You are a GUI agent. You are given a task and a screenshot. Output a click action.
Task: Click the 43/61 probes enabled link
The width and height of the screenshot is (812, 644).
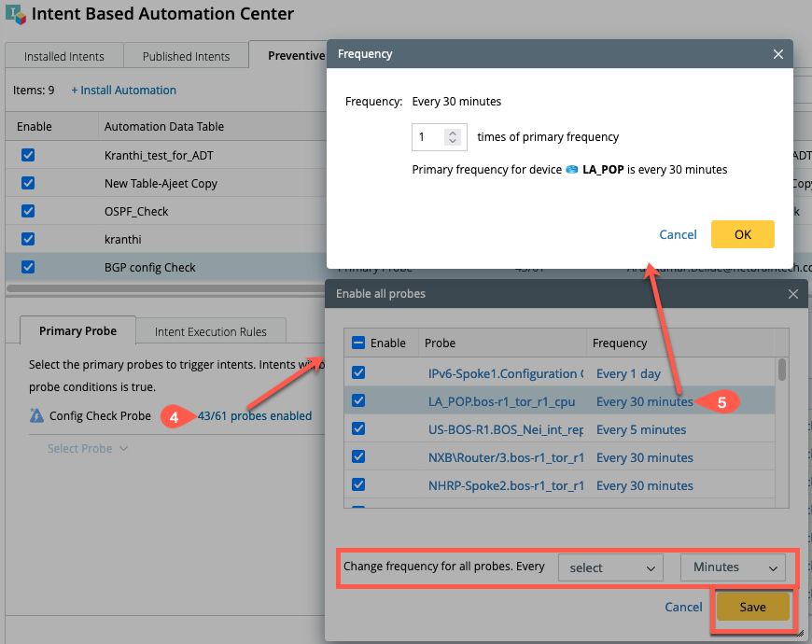coord(255,416)
